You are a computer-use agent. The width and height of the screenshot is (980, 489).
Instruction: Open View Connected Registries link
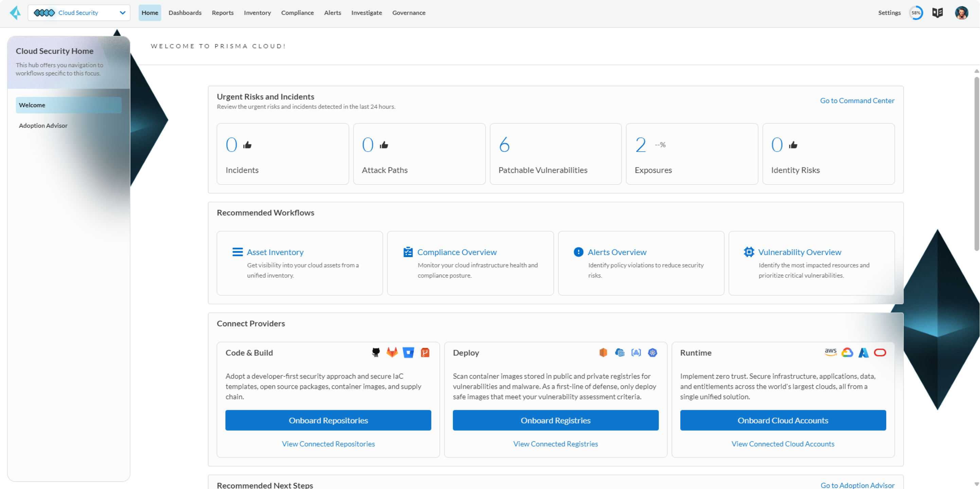pos(556,444)
